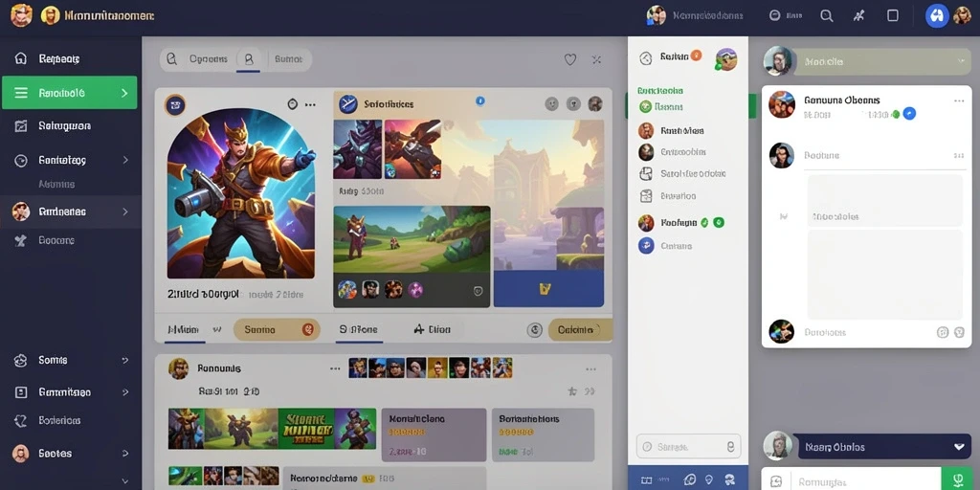Click the blue compass icon in the game panel header
Screen dimensions: 980x490
click(347, 103)
